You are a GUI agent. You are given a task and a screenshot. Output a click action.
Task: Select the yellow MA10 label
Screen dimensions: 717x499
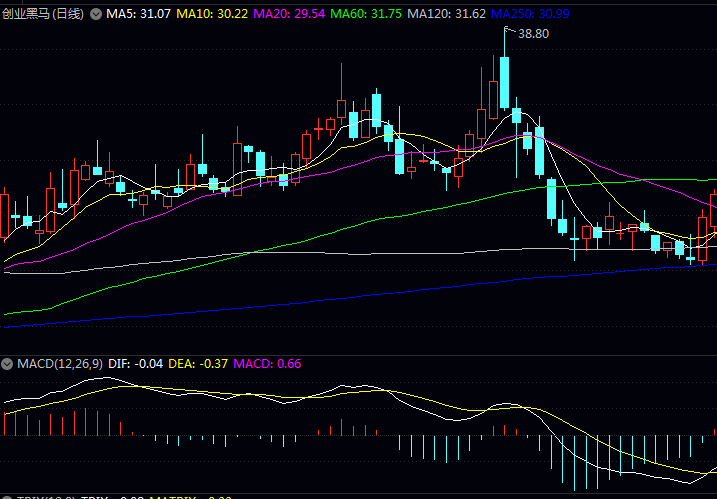213,14
